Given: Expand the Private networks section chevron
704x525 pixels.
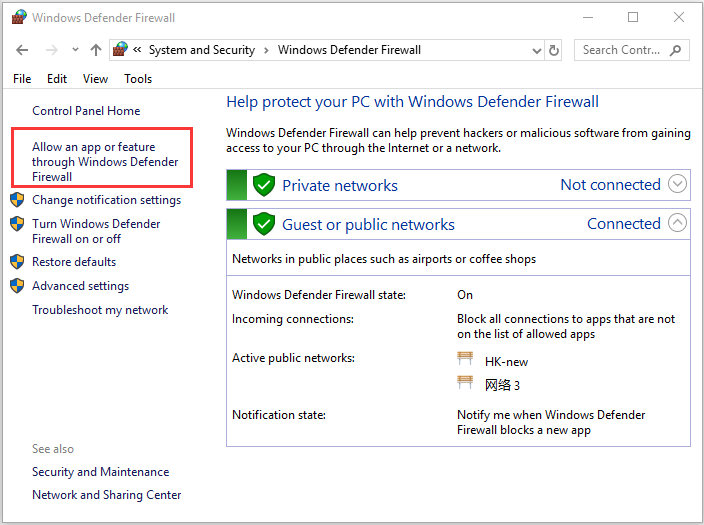Looking at the screenshot, I should 678,184.
